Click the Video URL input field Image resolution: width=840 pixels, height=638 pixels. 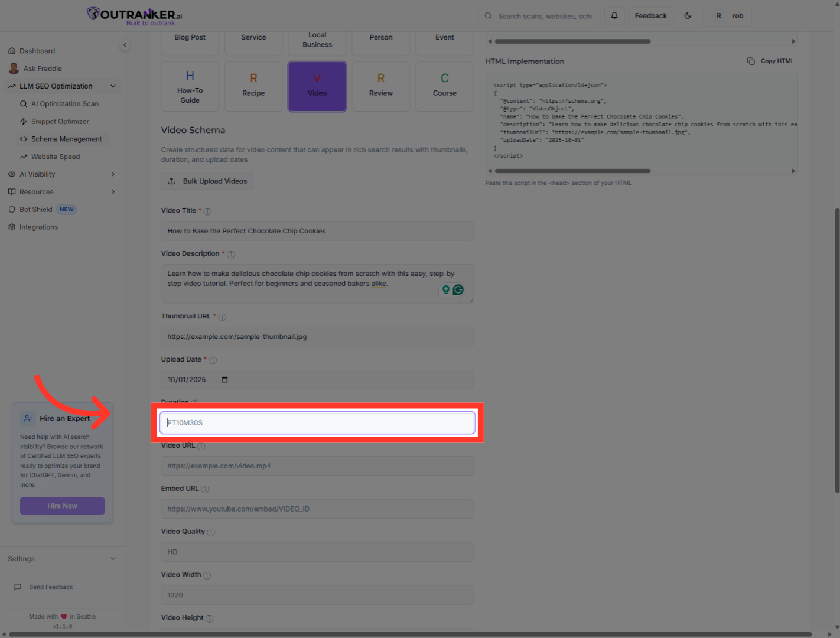tap(317, 466)
